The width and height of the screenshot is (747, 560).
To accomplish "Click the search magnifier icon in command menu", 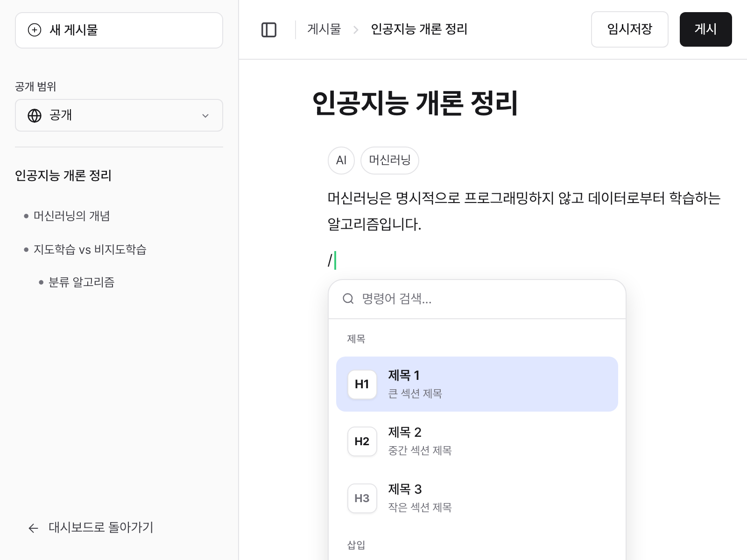I will click(348, 299).
